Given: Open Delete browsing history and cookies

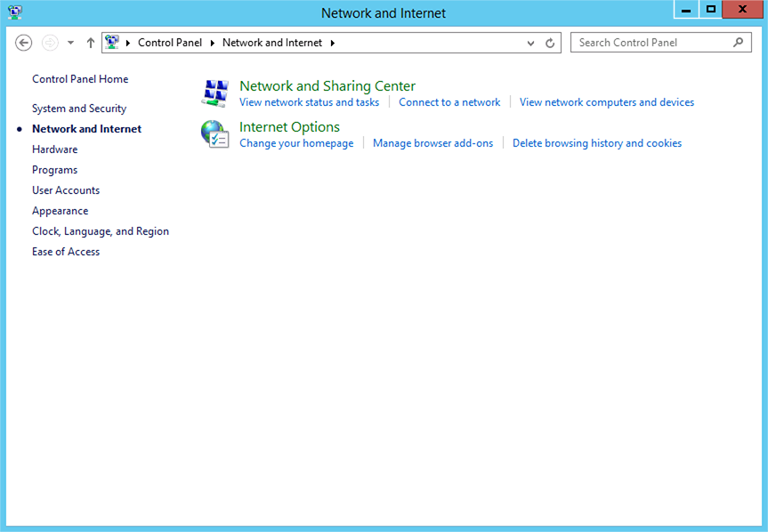Looking at the screenshot, I should pos(596,143).
